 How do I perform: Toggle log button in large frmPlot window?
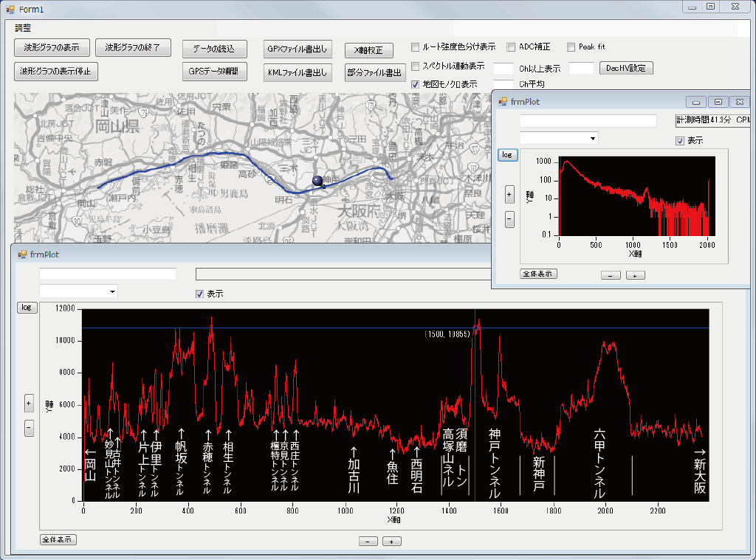click(27, 307)
